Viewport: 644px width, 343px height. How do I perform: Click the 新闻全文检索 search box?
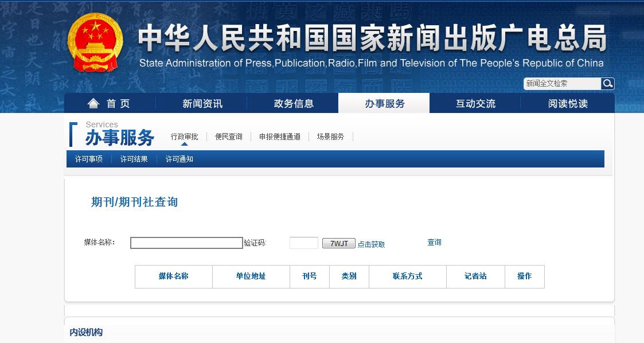562,84
